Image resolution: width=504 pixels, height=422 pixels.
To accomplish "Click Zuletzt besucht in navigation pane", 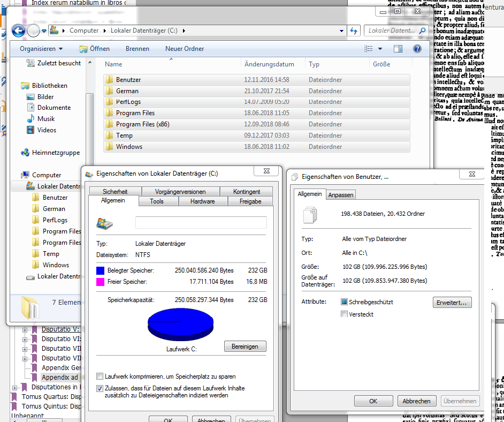I will [x=59, y=63].
